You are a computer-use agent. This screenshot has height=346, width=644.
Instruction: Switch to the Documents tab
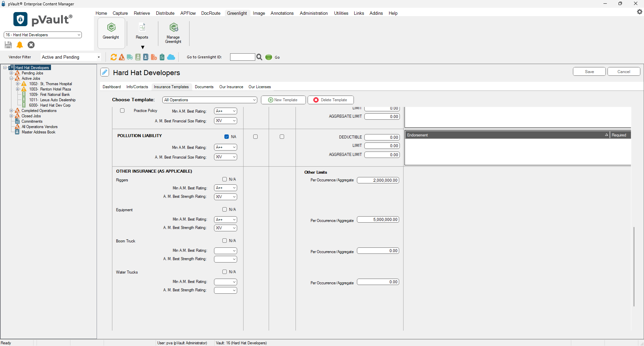coord(204,87)
